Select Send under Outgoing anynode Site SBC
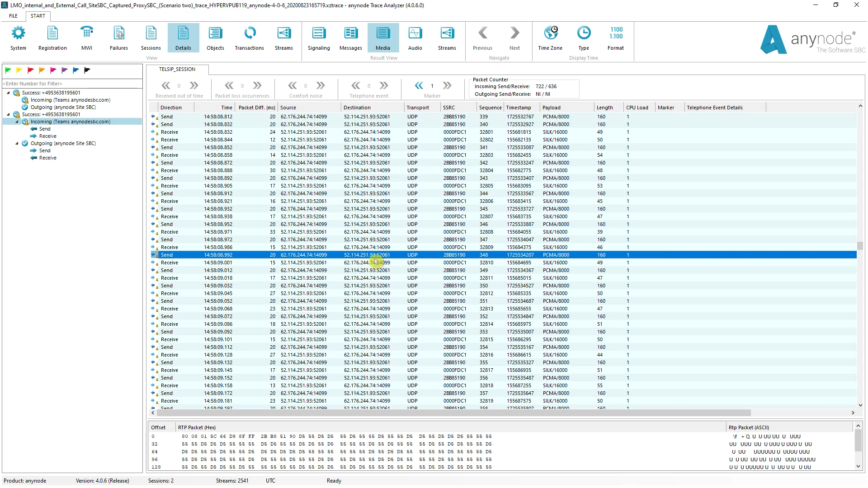868x488 pixels. click(45, 150)
